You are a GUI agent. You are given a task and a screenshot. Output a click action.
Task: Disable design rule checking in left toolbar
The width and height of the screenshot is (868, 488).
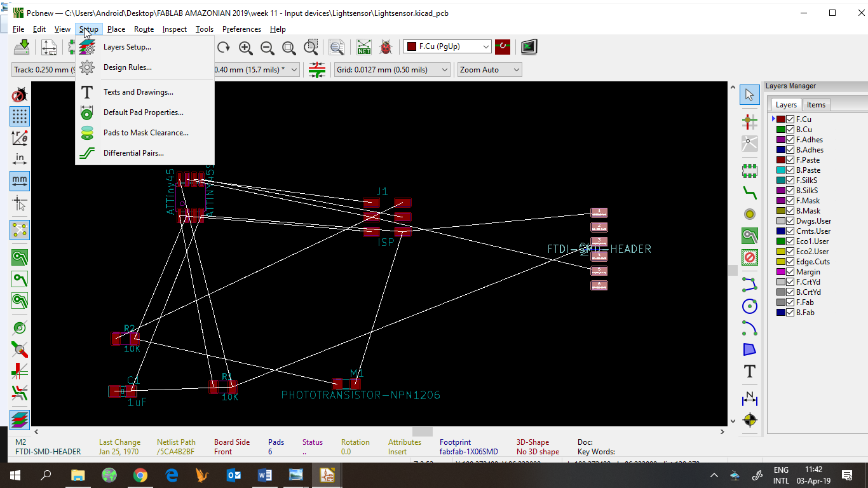click(20, 95)
